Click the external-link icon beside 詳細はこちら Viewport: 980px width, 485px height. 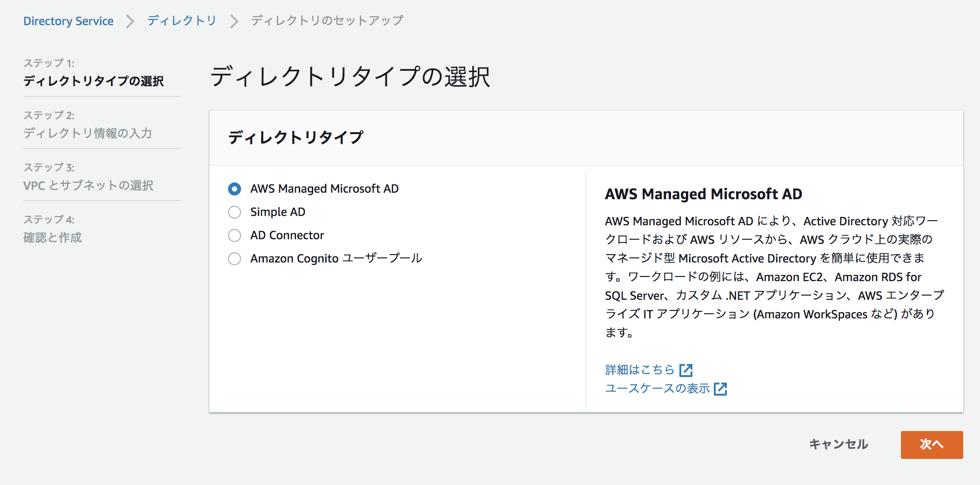686,370
